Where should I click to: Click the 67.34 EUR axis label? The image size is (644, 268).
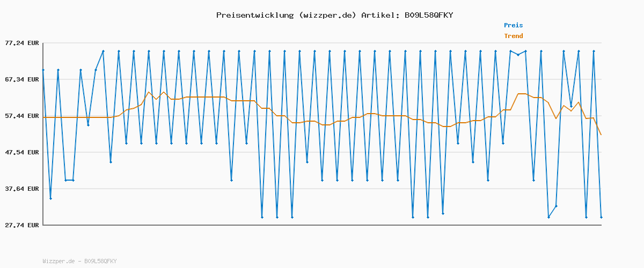coord(22,79)
